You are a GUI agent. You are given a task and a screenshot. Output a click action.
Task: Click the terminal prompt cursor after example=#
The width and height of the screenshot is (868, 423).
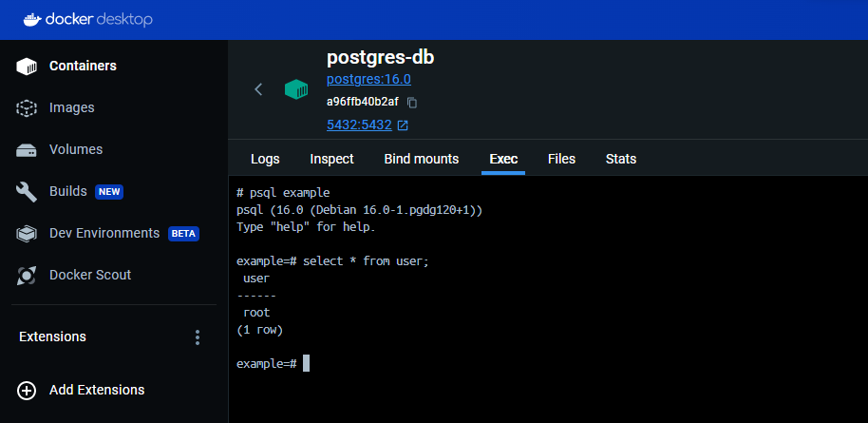306,364
